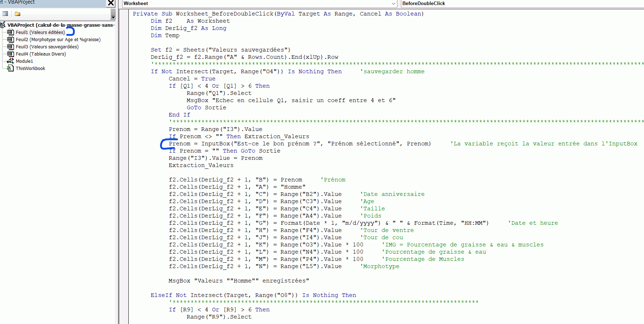Select the Module1 icon in project tree
The image size is (644, 324).
10,61
